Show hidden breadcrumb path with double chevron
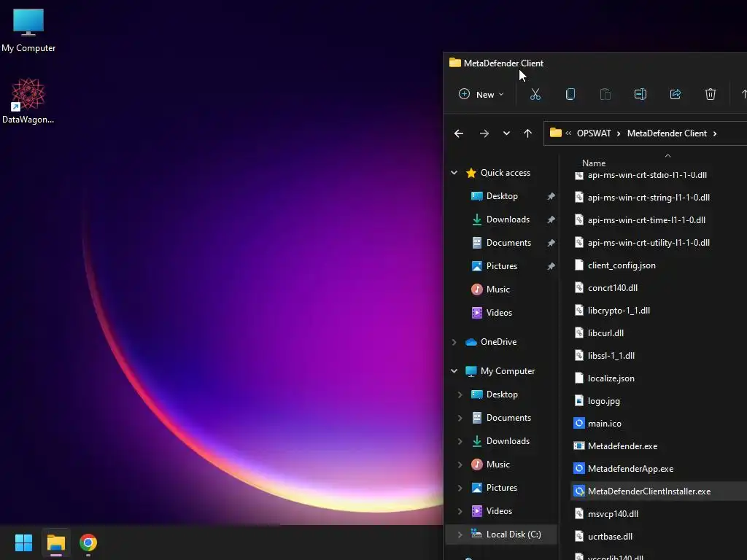The image size is (747, 560). [x=568, y=133]
